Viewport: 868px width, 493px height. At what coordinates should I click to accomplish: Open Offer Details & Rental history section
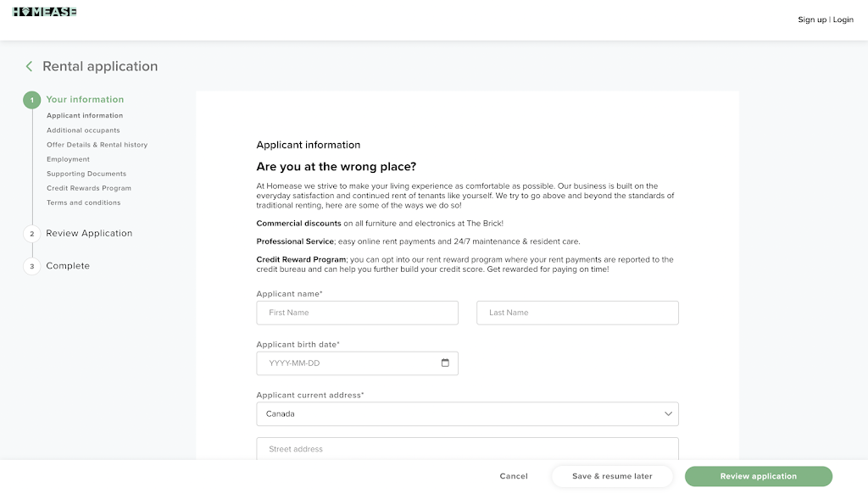(x=97, y=144)
